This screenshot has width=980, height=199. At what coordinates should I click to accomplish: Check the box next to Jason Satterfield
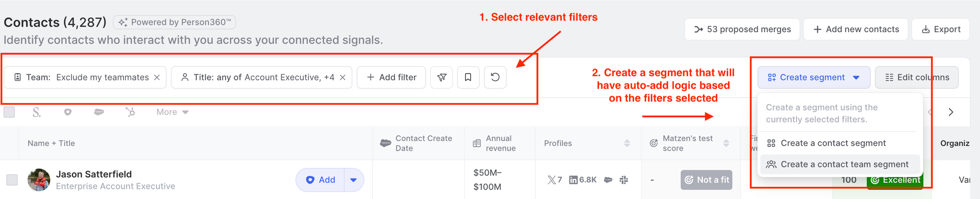pyautogui.click(x=12, y=180)
